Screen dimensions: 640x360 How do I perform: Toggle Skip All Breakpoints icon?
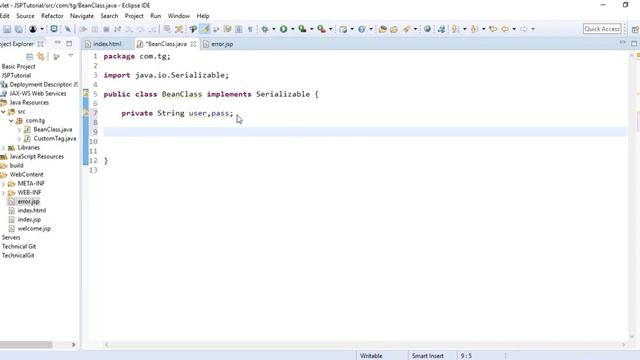(68, 29)
